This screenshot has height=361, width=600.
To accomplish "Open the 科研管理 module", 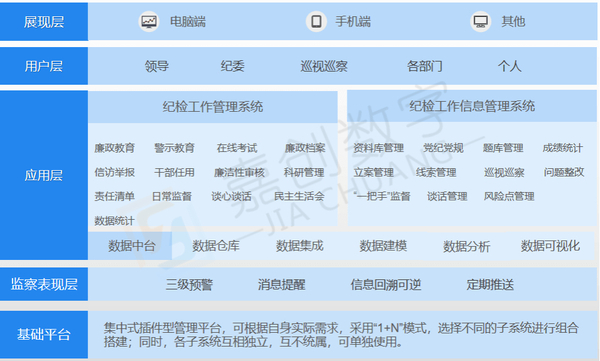I will (x=304, y=173).
